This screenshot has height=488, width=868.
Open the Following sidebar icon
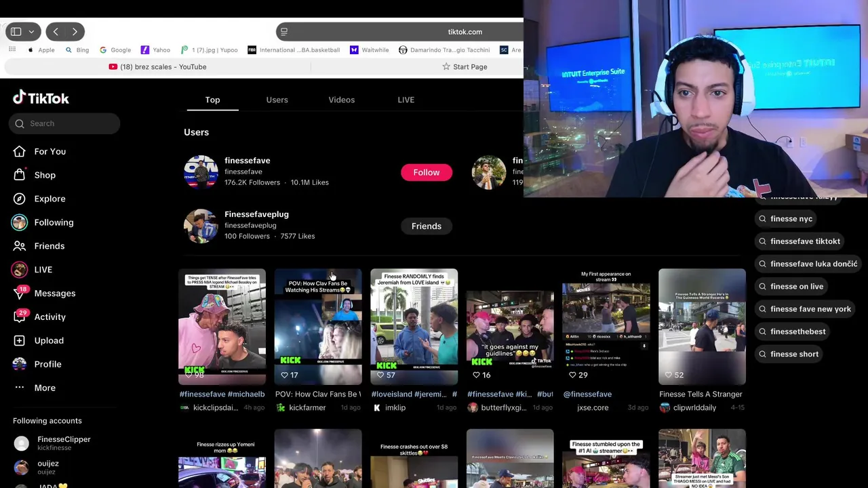tap(20, 222)
